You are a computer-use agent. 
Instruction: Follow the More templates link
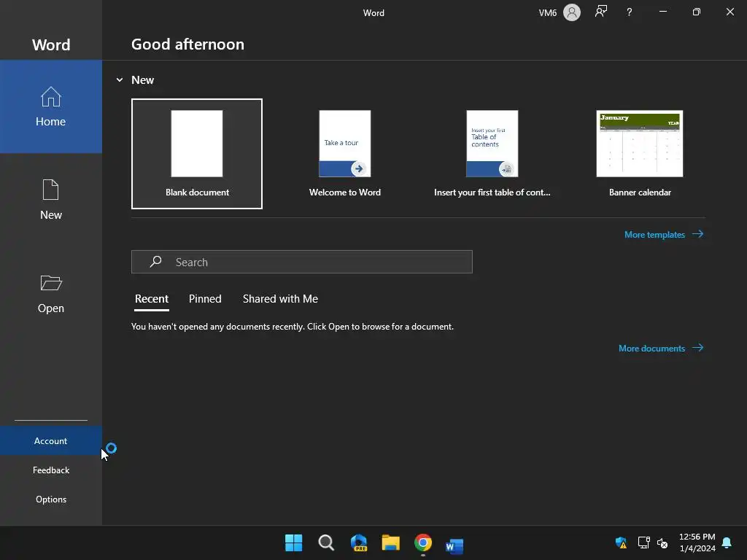(664, 234)
